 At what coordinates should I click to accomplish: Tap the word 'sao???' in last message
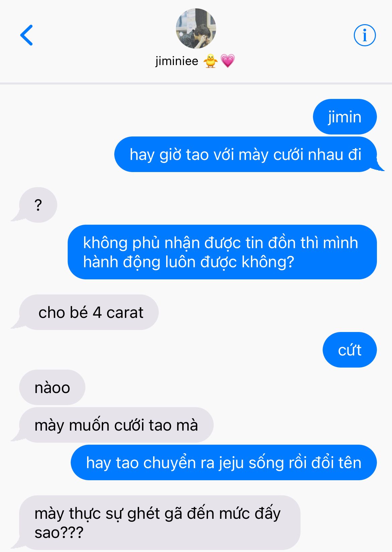click(59, 533)
